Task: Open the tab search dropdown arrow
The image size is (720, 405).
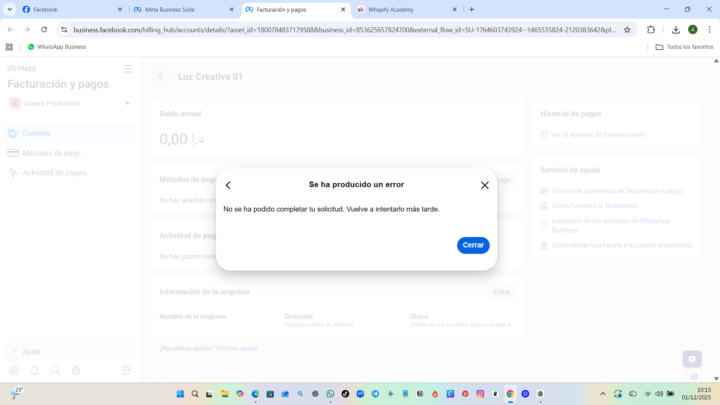Action: (x=9, y=9)
